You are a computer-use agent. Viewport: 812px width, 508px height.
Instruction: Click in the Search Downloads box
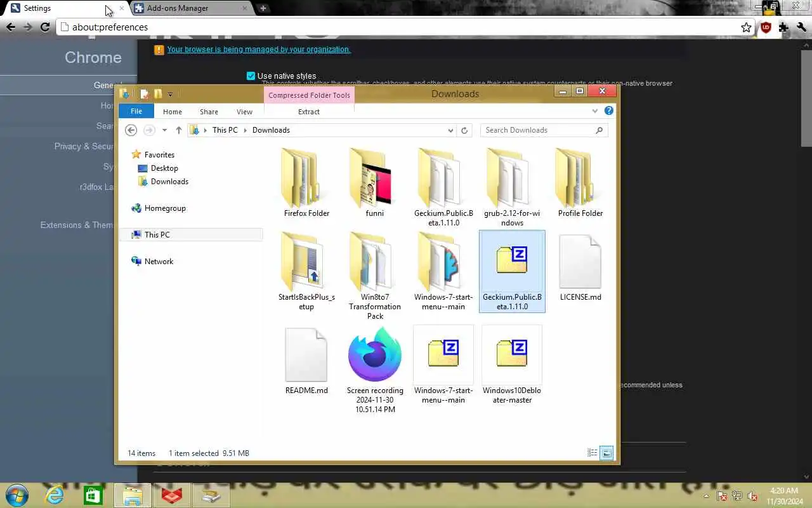click(x=544, y=130)
